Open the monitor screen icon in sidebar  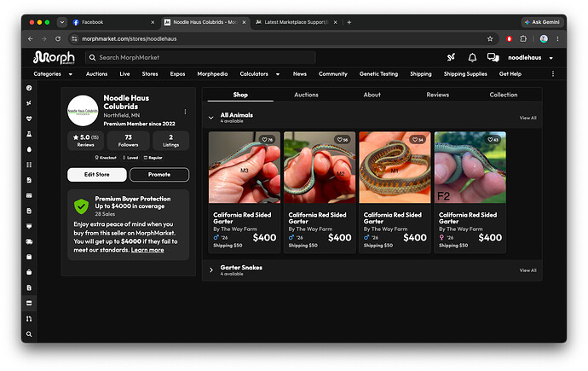point(29,226)
